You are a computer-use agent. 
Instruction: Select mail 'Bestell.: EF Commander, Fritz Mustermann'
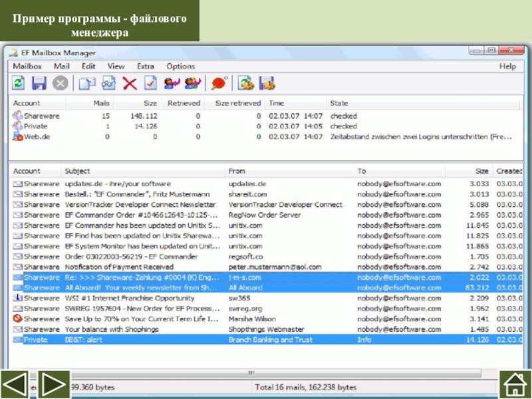(267, 194)
